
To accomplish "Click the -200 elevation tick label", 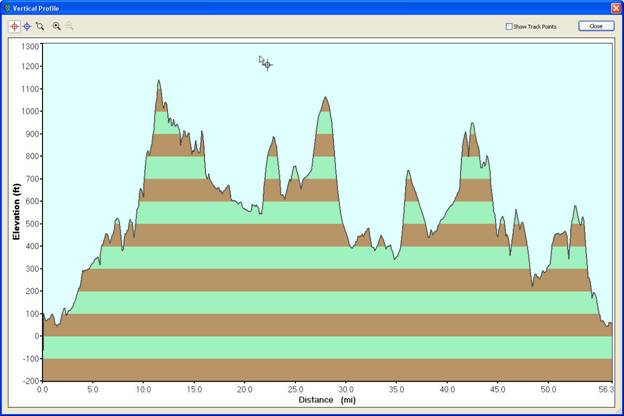I will pos(28,381).
